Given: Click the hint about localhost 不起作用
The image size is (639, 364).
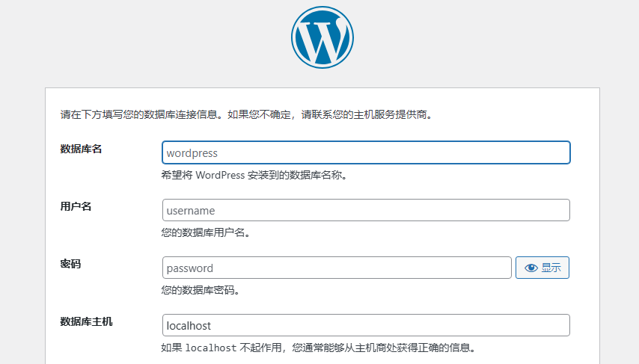Looking at the screenshot, I should (318, 348).
